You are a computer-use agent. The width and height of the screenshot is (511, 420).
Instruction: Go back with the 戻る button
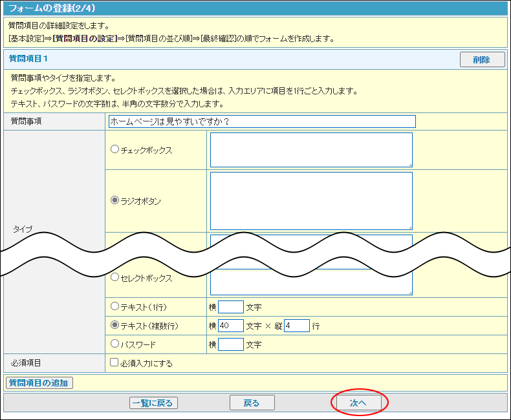(x=252, y=403)
